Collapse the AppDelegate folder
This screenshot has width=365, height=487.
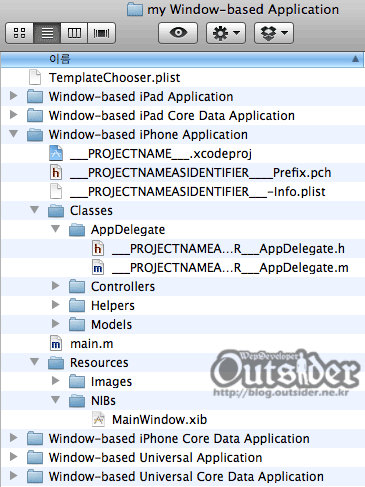(x=56, y=229)
